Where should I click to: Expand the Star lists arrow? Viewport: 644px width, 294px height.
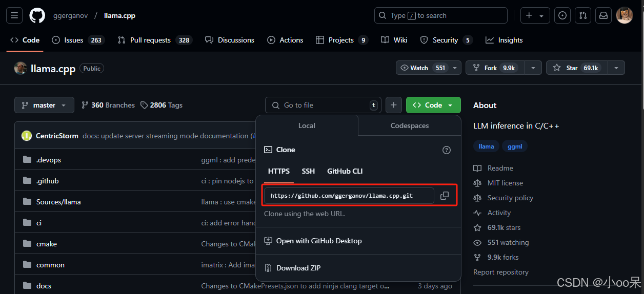617,68
